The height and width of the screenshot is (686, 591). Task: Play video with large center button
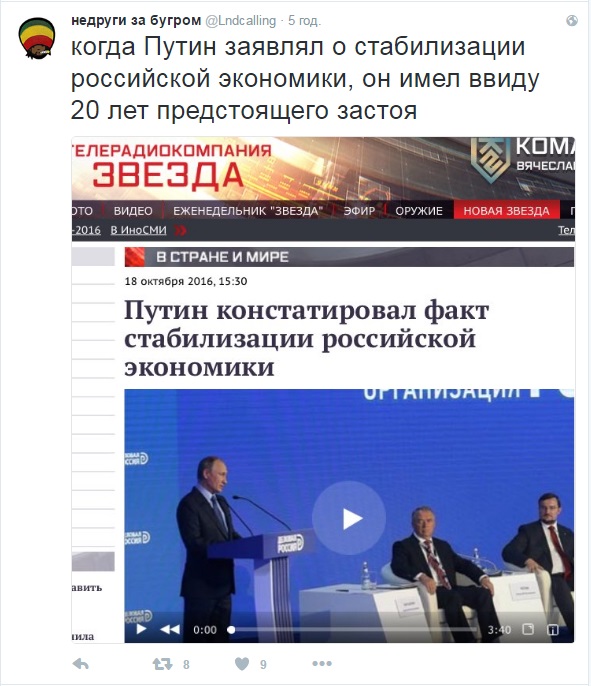(x=349, y=518)
